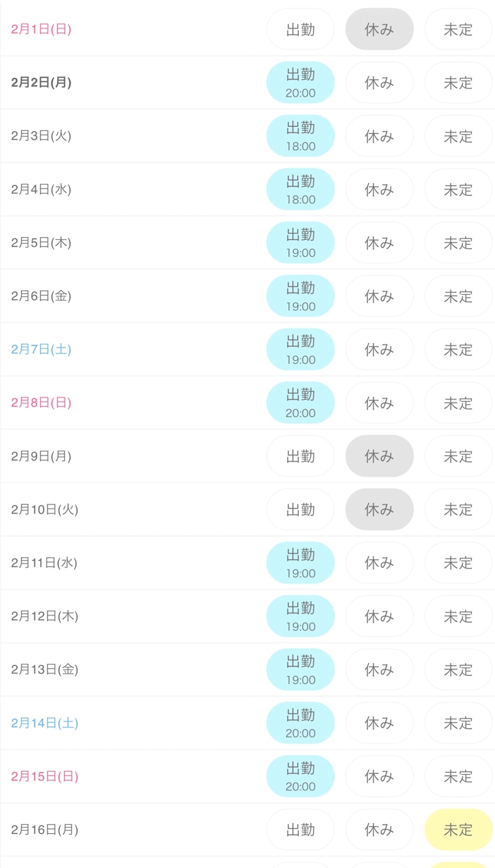Select 休み for February 14 (土)
This screenshot has width=495, height=868.
(379, 723)
